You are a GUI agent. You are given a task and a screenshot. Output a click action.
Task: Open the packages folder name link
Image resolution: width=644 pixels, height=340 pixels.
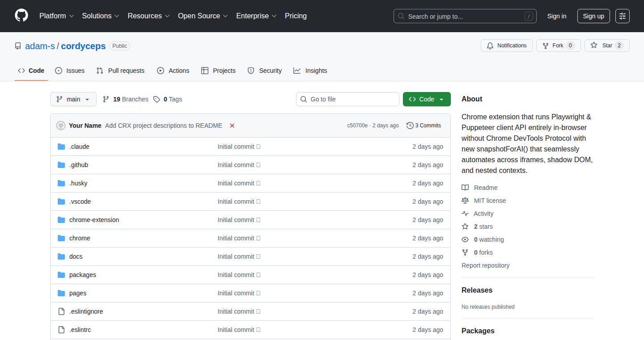(x=83, y=275)
